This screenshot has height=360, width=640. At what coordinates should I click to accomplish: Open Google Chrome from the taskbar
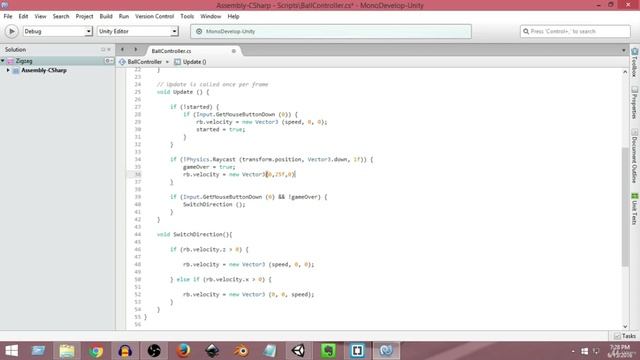point(96,351)
